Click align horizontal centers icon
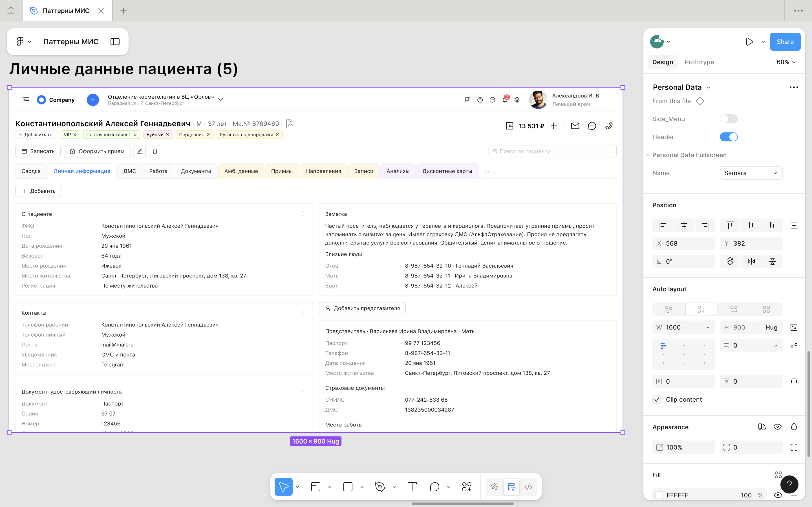 point(684,225)
